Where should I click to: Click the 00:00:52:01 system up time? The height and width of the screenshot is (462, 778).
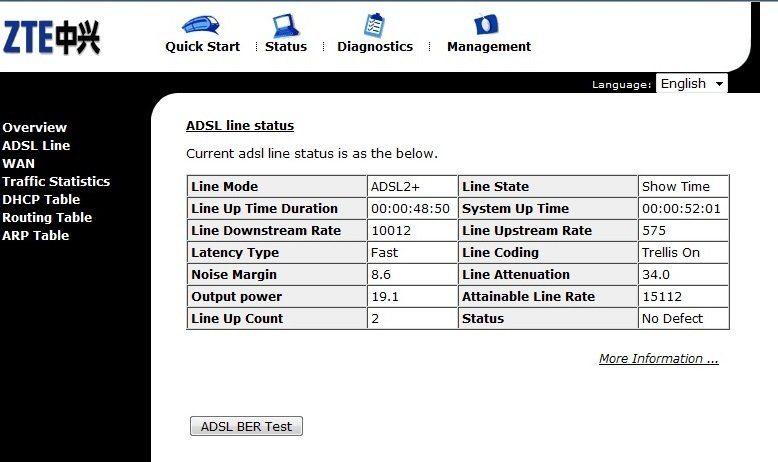coord(683,208)
